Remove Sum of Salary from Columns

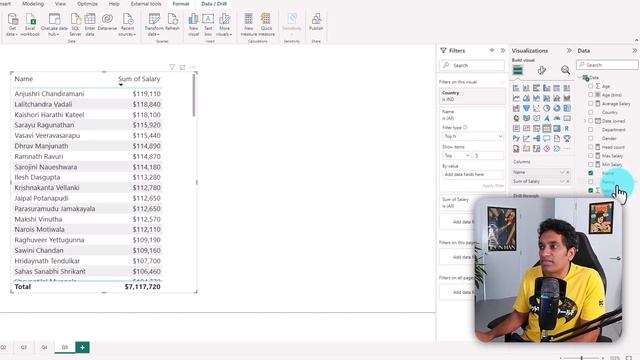(567, 181)
